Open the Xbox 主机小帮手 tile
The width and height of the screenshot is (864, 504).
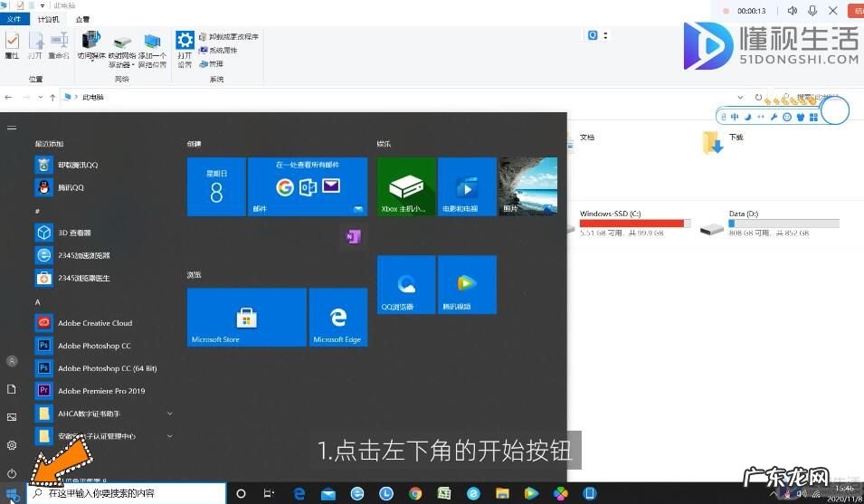point(406,186)
